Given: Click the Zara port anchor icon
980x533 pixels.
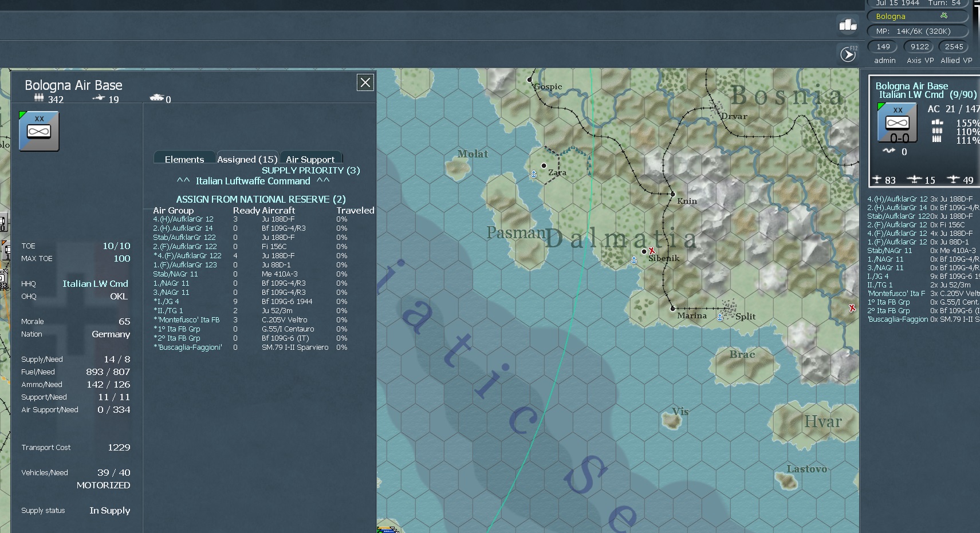Looking at the screenshot, I should point(534,173).
